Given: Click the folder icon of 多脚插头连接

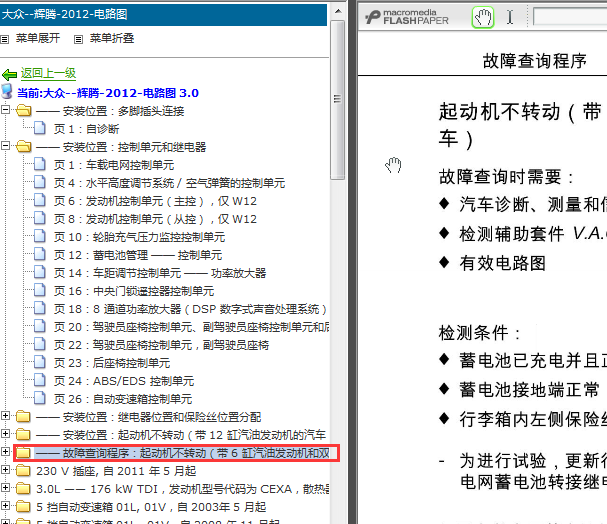Looking at the screenshot, I should pos(24,111).
